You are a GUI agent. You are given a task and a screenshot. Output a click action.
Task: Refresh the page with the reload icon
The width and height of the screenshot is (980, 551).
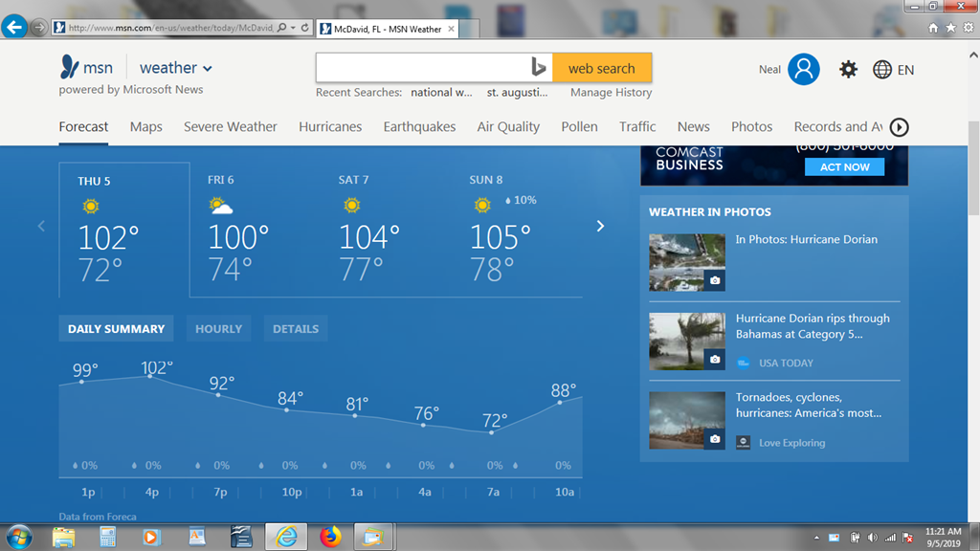pyautogui.click(x=305, y=28)
